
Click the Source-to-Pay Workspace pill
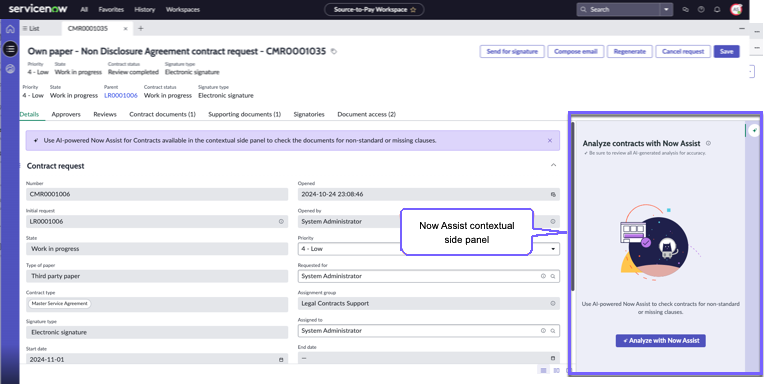point(374,9)
